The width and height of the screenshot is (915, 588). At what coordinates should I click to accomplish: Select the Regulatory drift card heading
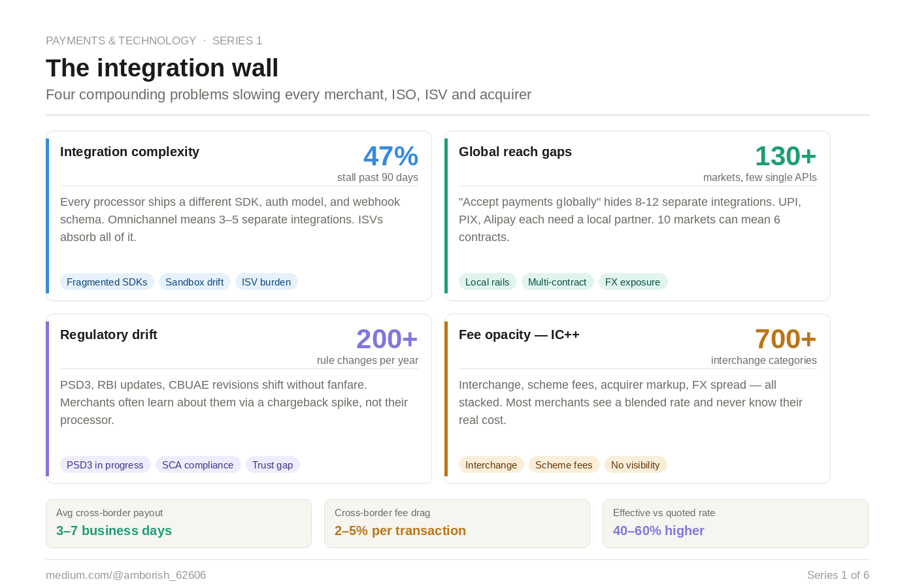(108, 335)
